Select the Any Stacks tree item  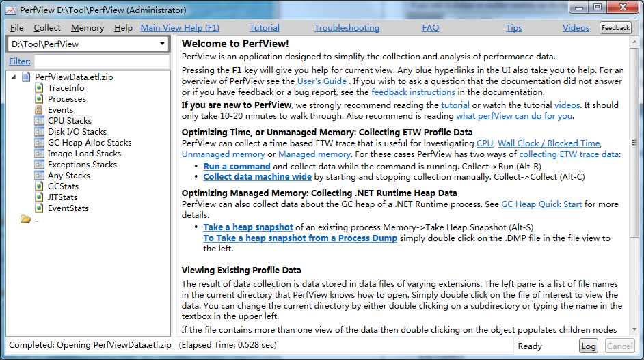[x=68, y=176]
